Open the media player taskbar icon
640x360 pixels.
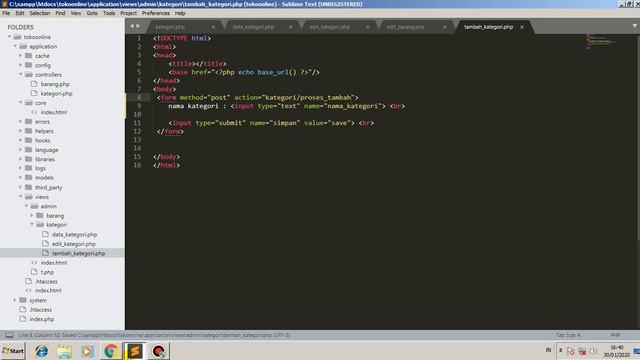click(87, 351)
